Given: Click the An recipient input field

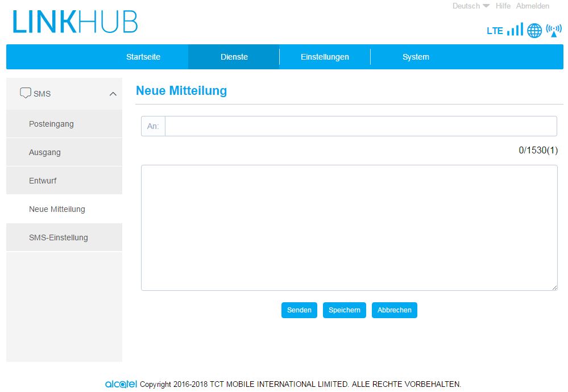Looking at the screenshot, I should point(360,126).
